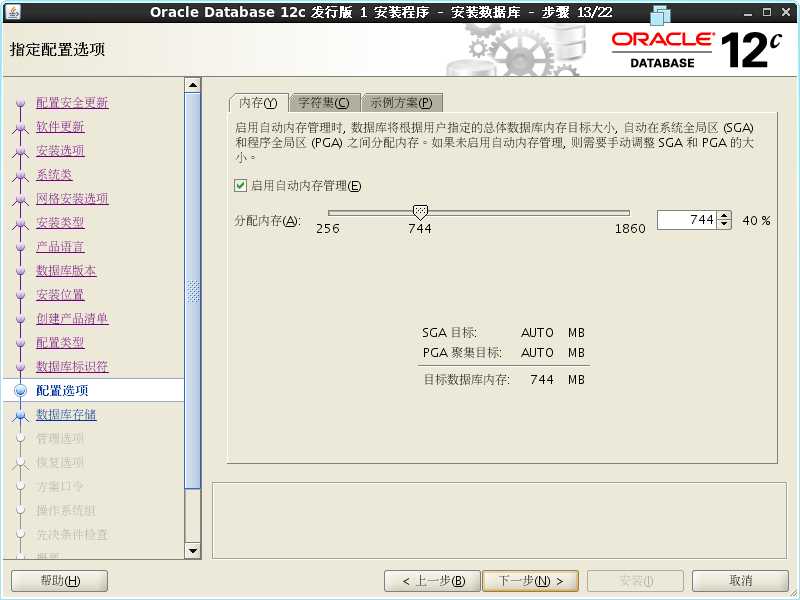Switch to the 内存(Y) tab

click(259, 103)
